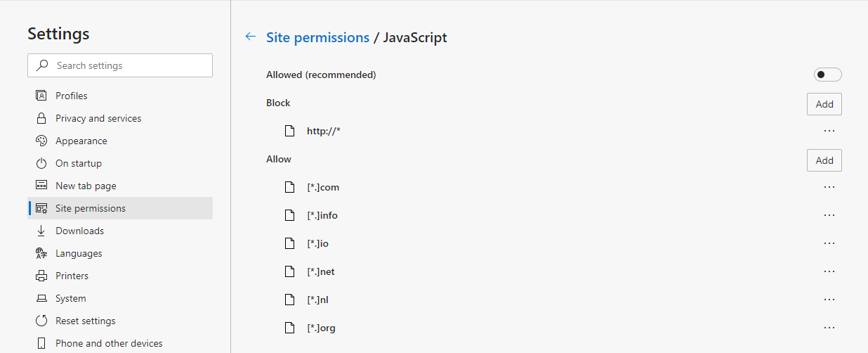The image size is (868, 353).
Task: Go to System settings section
Action: [x=71, y=298]
